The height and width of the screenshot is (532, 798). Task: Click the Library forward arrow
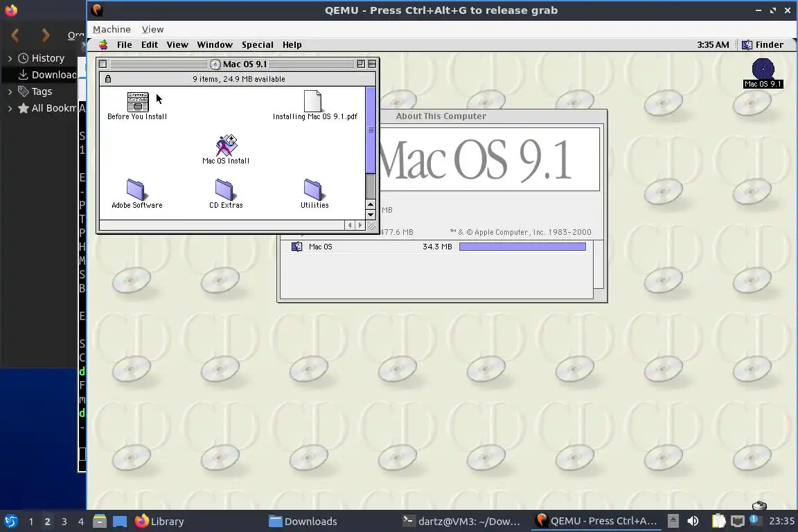click(x=46, y=35)
